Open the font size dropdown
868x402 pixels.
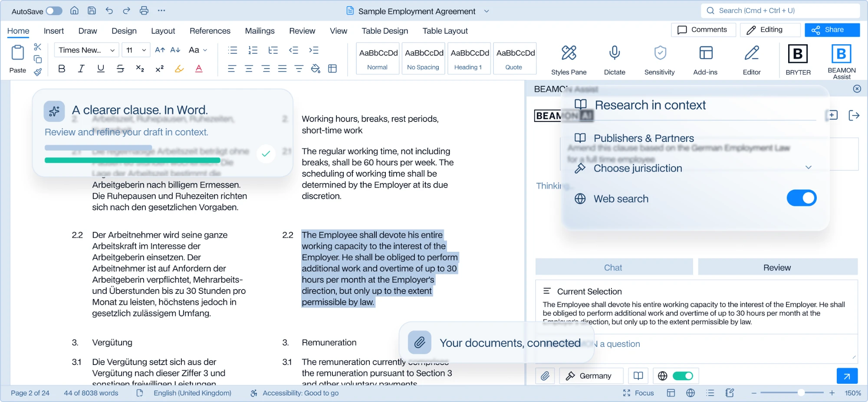136,50
